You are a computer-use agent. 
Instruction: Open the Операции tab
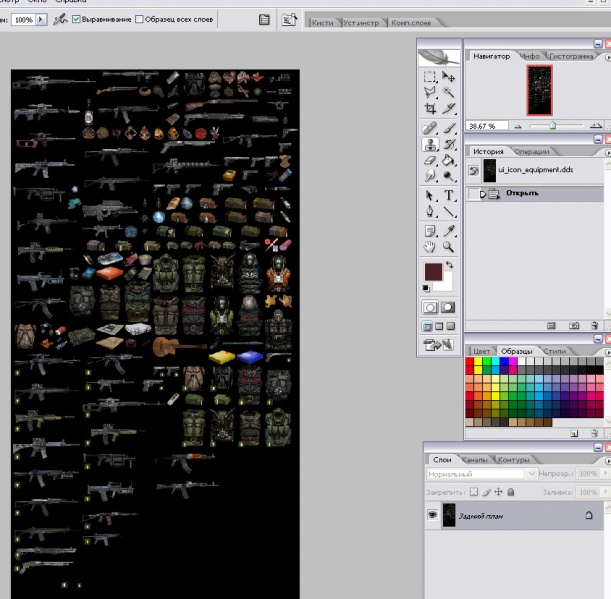532,152
